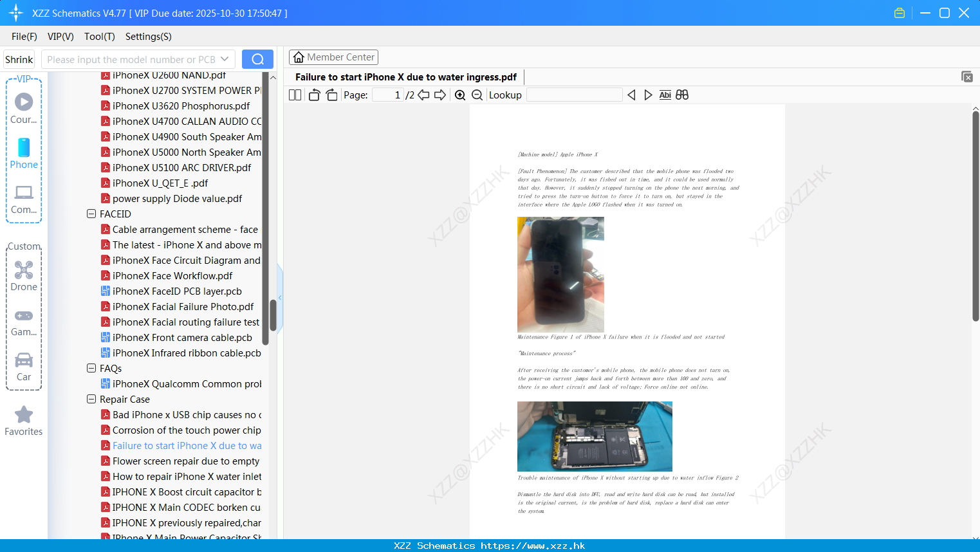Rotate page clockwise icon
Viewport: 980px width, 552px height.
click(331, 95)
